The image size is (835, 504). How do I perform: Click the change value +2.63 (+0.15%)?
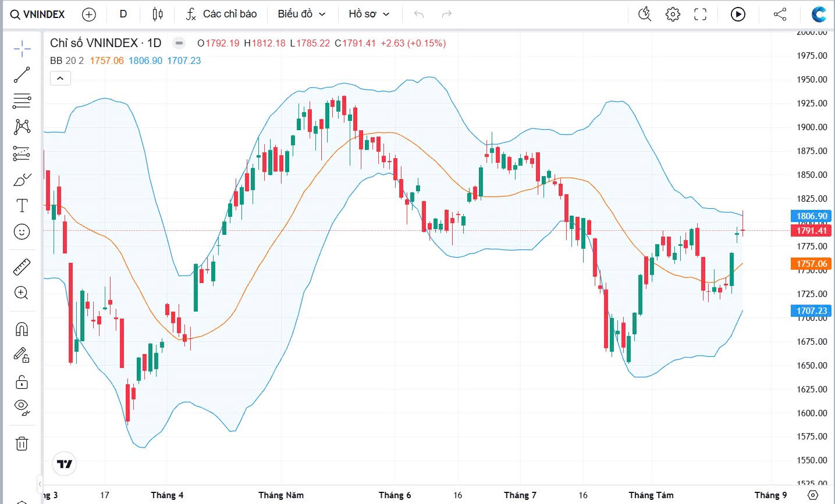(x=413, y=43)
